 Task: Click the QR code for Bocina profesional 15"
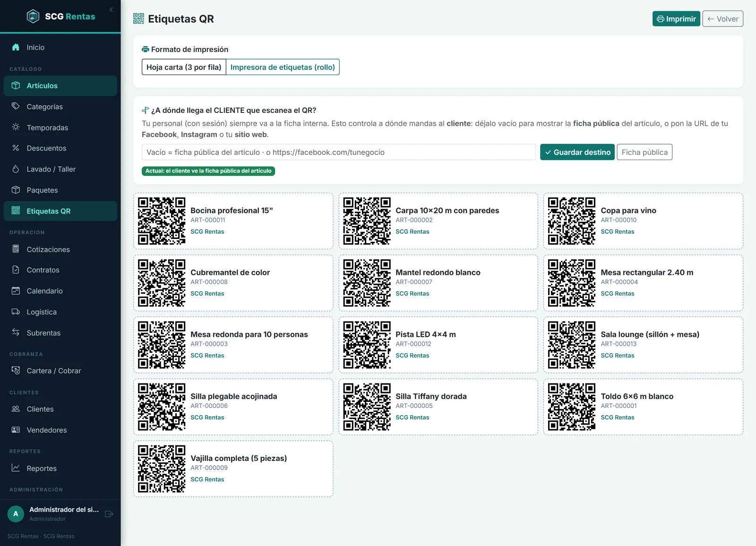(162, 221)
